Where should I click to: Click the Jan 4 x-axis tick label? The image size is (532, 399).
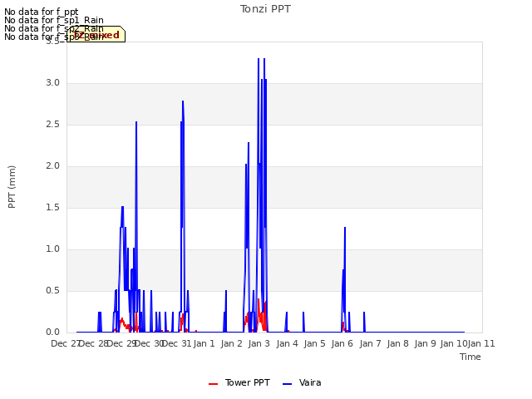click(x=287, y=343)
